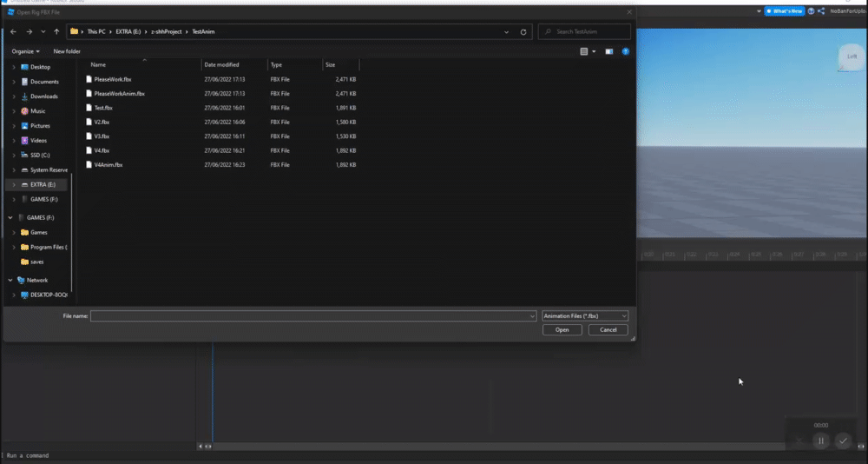Click z-shhProject in address breadcrumb
The image size is (868, 464).
[167, 32]
